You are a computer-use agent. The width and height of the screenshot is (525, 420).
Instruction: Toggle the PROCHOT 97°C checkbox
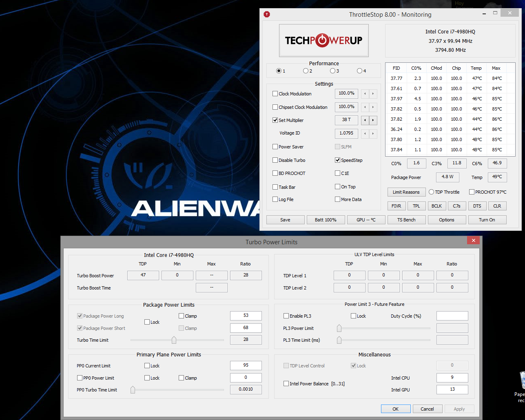click(472, 192)
